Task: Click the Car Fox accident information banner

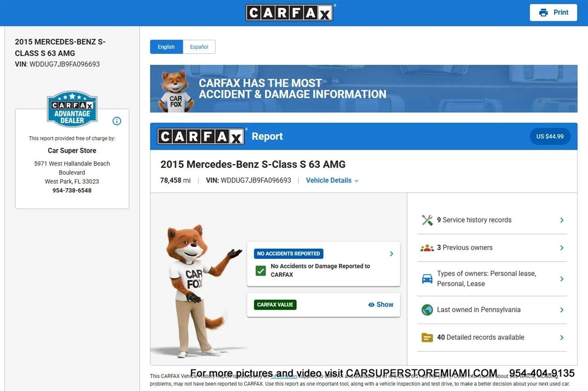Action: [363, 89]
